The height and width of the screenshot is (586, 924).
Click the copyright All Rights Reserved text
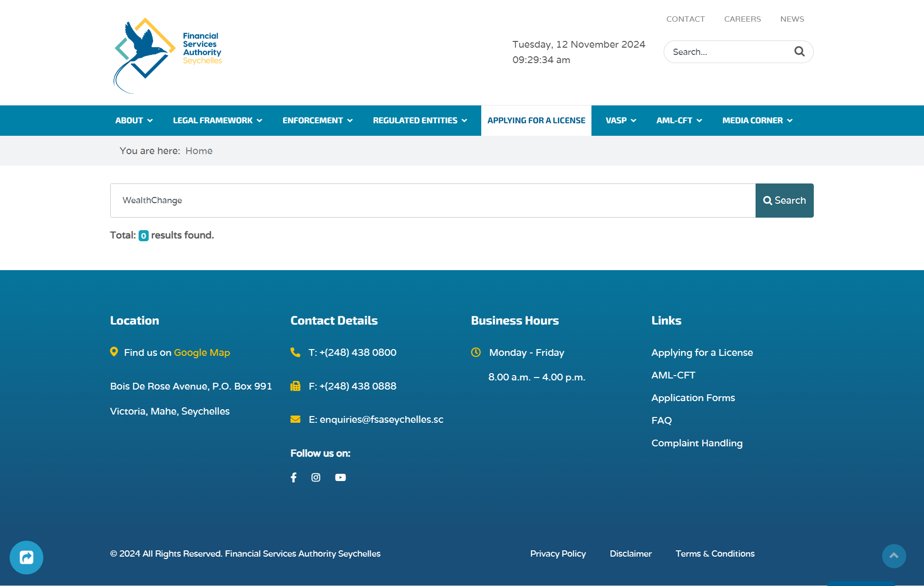[x=245, y=554]
